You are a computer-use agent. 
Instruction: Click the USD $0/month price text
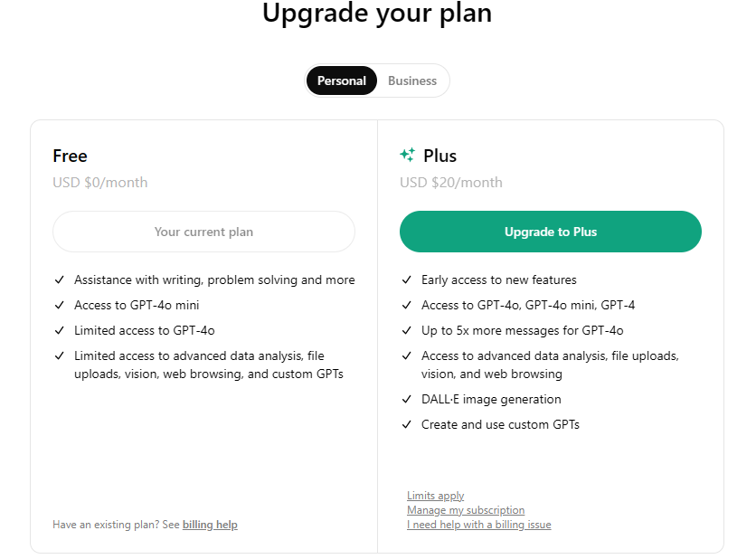click(x=99, y=183)
